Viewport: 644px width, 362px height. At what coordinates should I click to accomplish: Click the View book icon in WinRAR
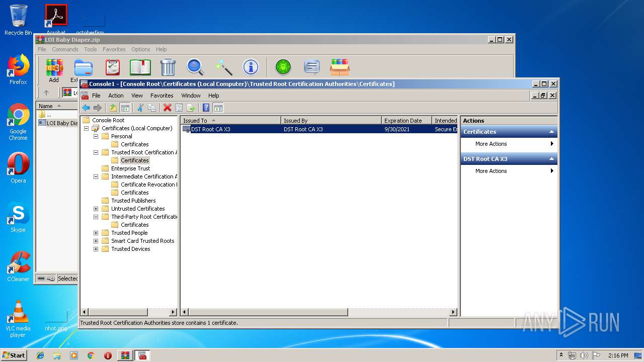(x=140, y=67)
